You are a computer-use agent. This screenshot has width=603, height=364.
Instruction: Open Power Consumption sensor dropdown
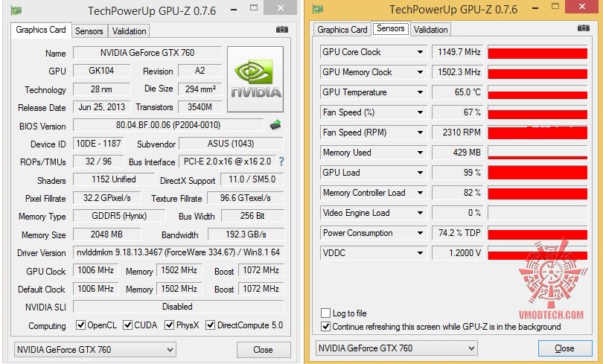[421, 233]
